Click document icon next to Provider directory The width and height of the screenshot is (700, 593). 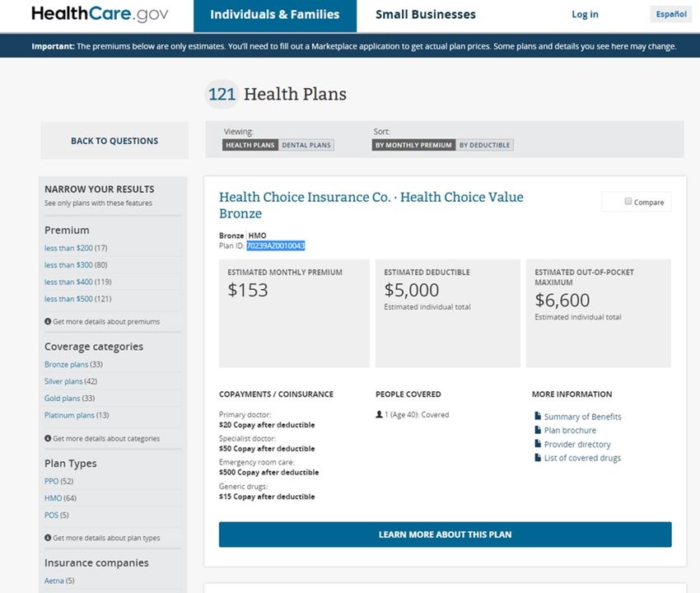pos(538,444)
